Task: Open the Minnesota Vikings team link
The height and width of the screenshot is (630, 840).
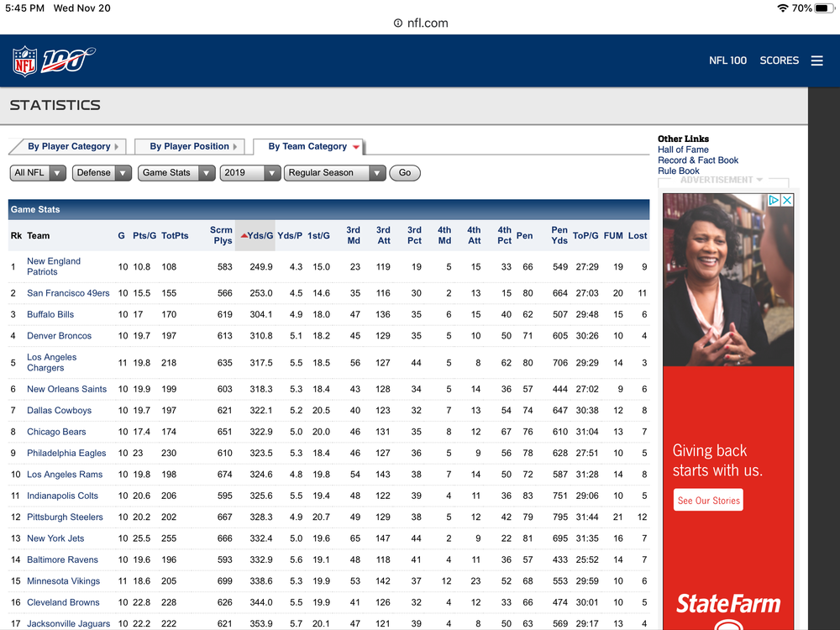Action: click(x=63, y=581)
